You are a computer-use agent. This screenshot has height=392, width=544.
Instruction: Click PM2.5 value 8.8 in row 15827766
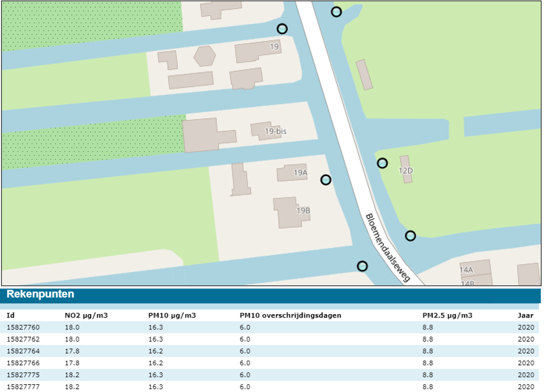click(427, 363)
